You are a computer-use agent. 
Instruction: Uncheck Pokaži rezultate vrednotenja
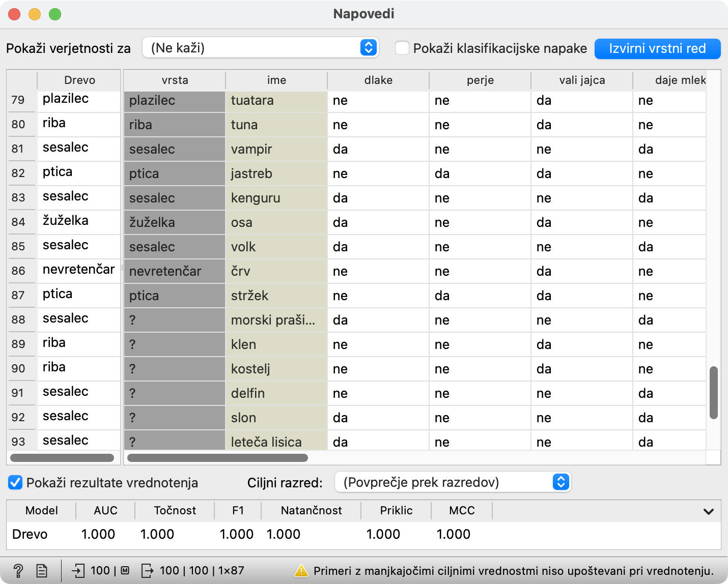coord(15,482)
